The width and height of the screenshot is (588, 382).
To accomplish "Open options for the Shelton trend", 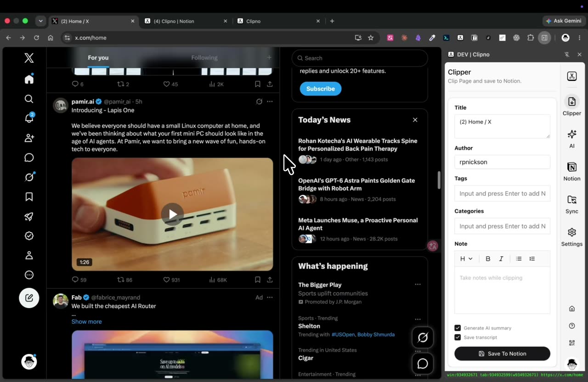I will (x=418, y=319).
